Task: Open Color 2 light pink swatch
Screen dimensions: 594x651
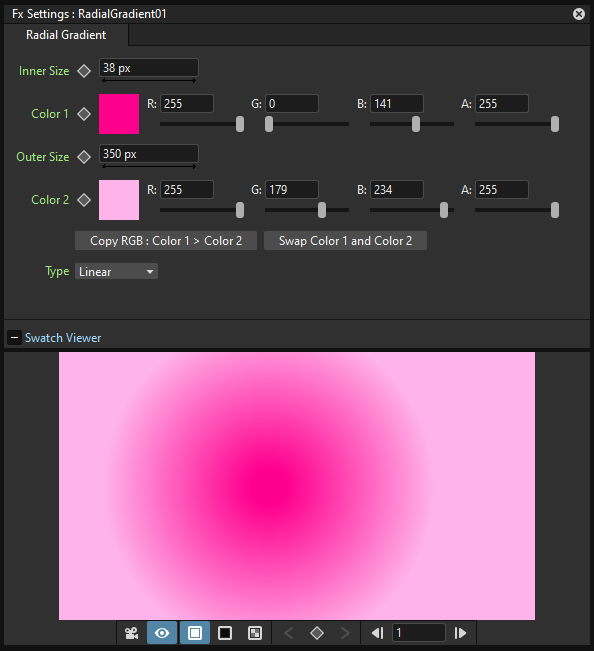Action: tap(119, 200)
